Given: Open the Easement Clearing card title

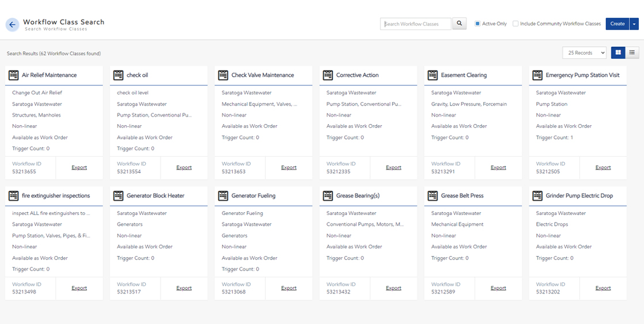Looking at the screenshot, I should [x=464, y=76].
